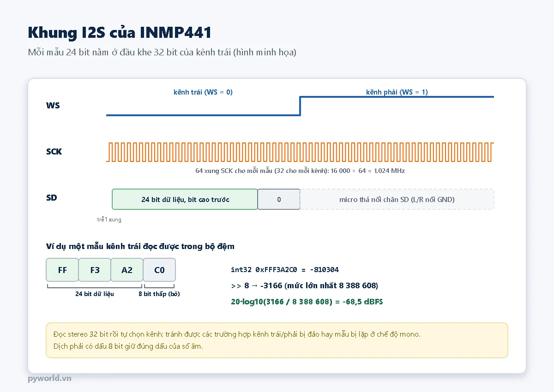Screen dimensions: 554x392
Task: Click the FF byte box
Action: [x=62, y=270]
